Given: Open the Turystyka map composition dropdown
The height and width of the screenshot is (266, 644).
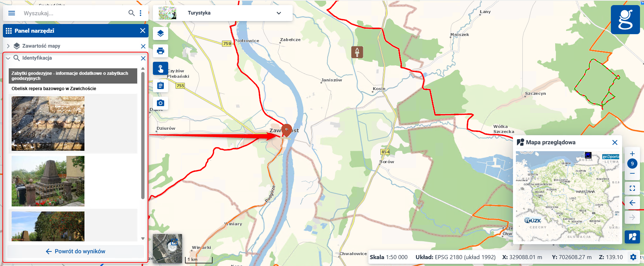Looking at the screenshot, I should point(222,13).
